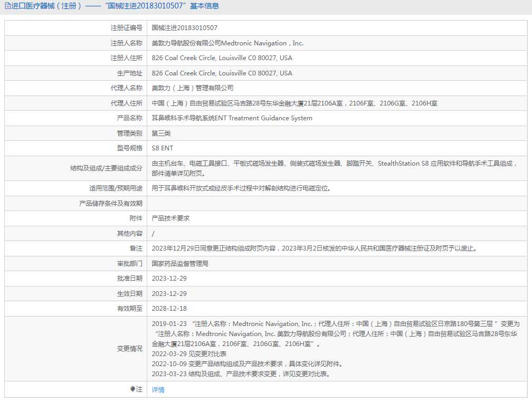The width and height of the screenshot is (532, 402).
Task: Select agent address in 代理人住所 row
Action: (x=294, y=103)
